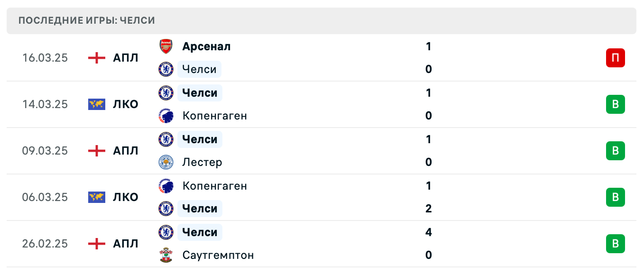Click the Leicester club crest icon
Screen dimensions: 644x275
point(166,162)
